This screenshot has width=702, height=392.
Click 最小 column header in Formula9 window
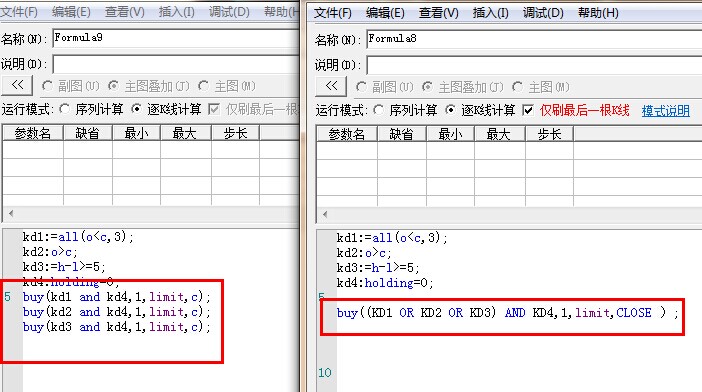coord(136,133)
